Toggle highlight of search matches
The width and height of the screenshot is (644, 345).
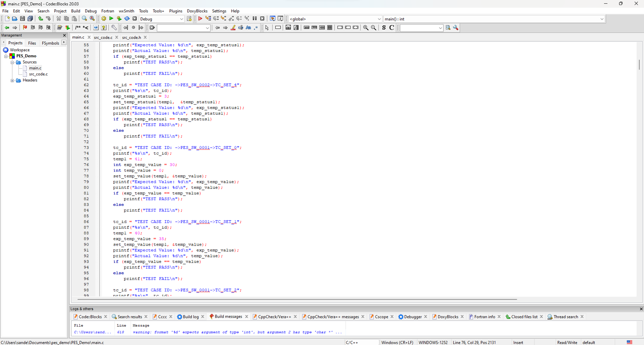(233, 28)
